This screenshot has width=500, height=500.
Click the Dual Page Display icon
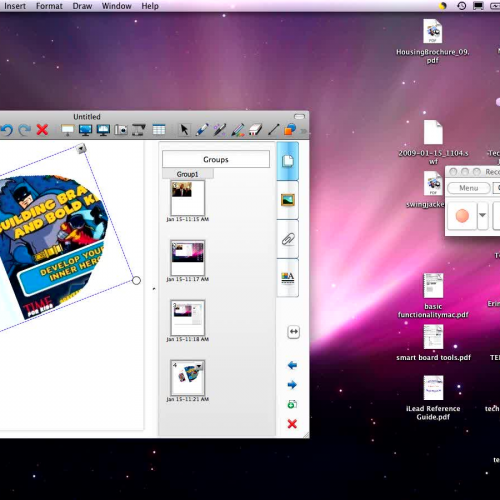point(103,130)
